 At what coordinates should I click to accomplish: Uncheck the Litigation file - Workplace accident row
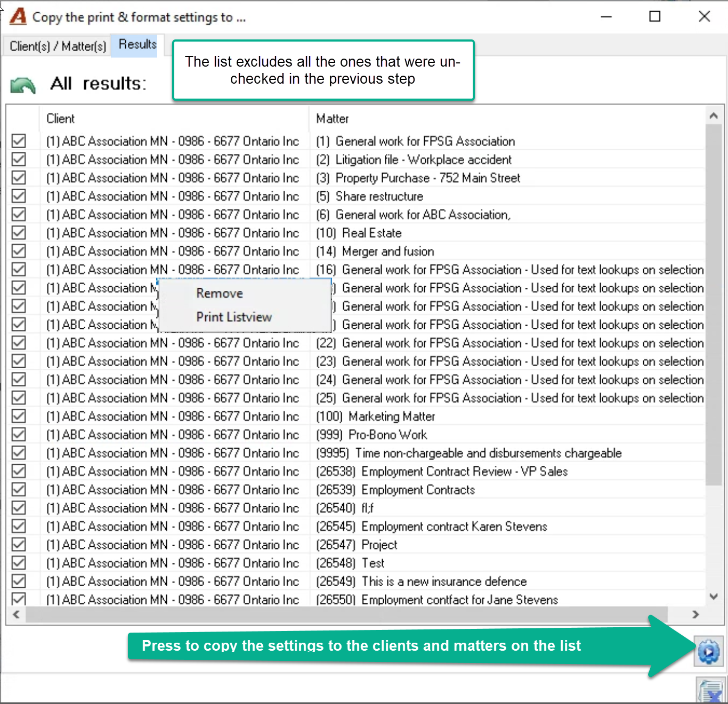coord(19,159)
